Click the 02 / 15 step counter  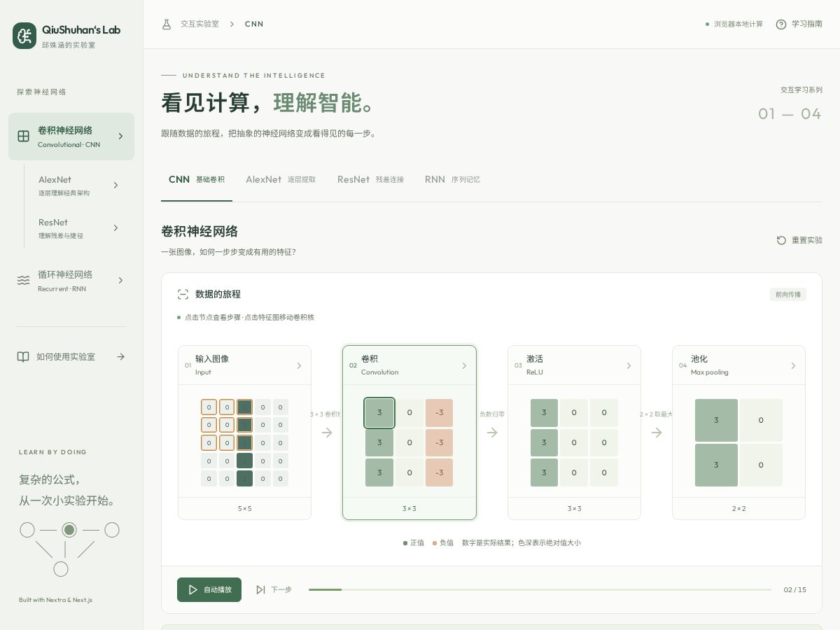pyautogui.click(x=794, y=590)
